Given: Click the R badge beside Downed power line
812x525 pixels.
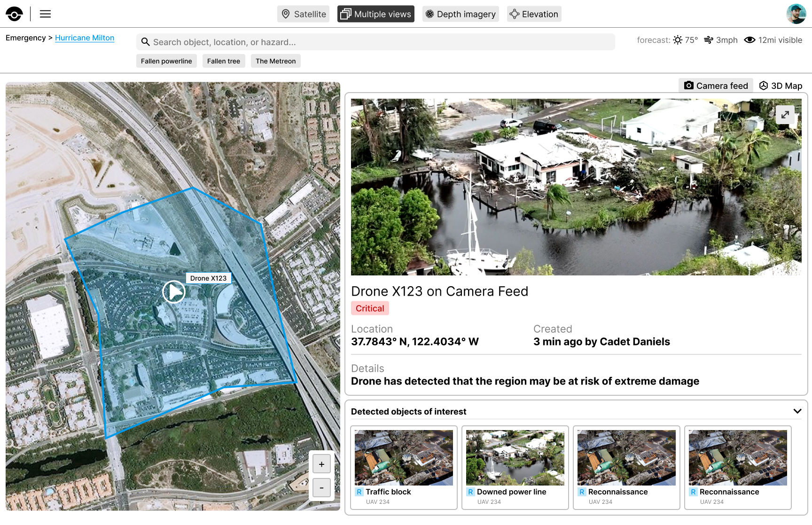Looking at the screenshot, I should (470, 492).
